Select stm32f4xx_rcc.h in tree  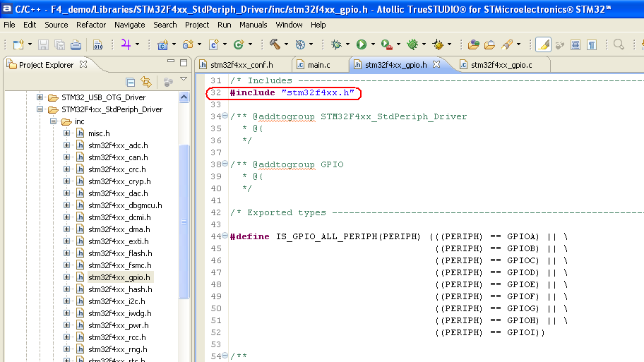coord(117,337)
